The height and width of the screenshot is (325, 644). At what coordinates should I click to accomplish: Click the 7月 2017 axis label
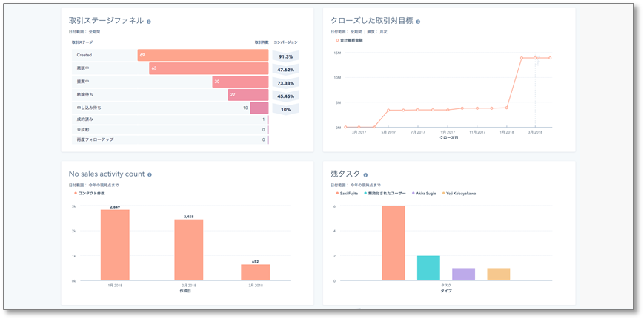click(417, 133)
